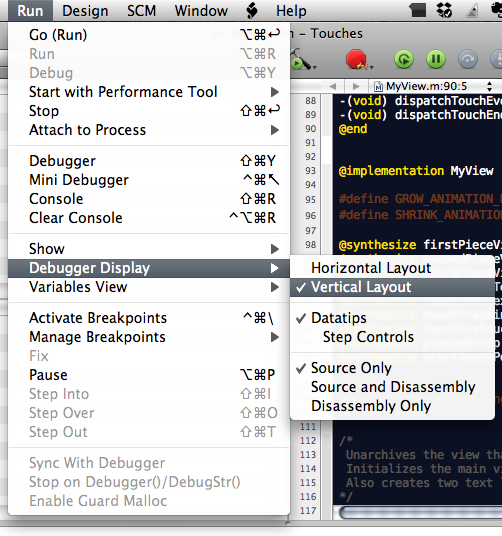Click the gray triangle icon in menu bar
Screen dimensions: 502x536
(x=472, y=11)
